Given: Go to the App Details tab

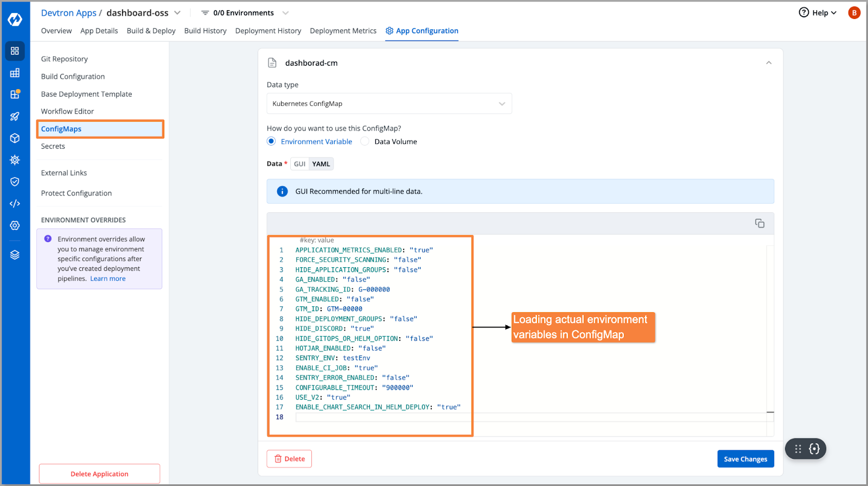Looking at the screenshot, I should tap(99, 31).
